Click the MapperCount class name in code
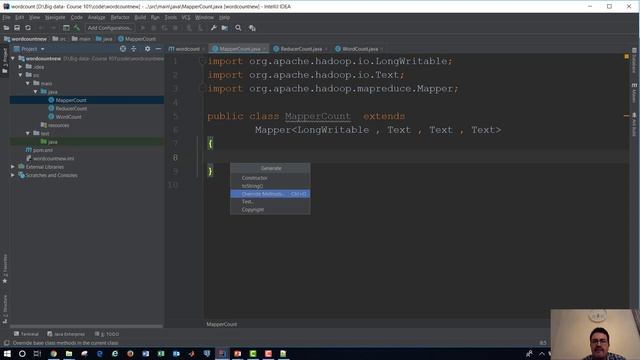Screen dimensions: 640x360 pos(318,116)
